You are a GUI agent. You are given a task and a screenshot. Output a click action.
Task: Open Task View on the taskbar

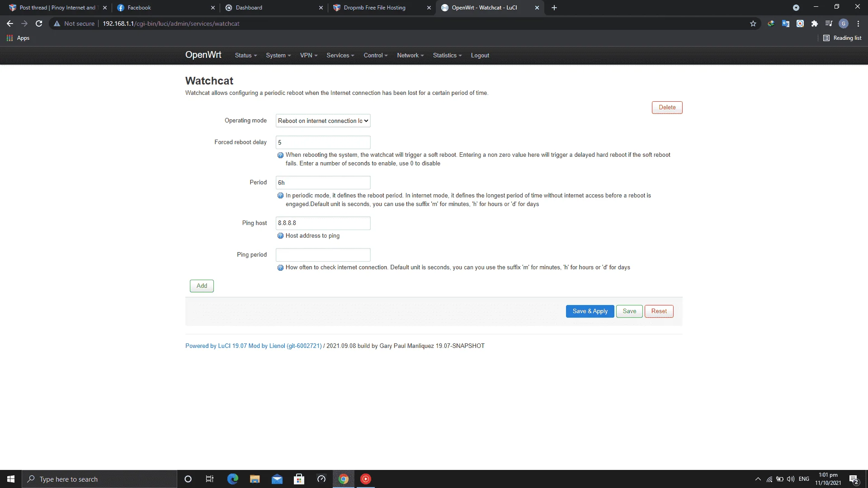coord(210,479)
